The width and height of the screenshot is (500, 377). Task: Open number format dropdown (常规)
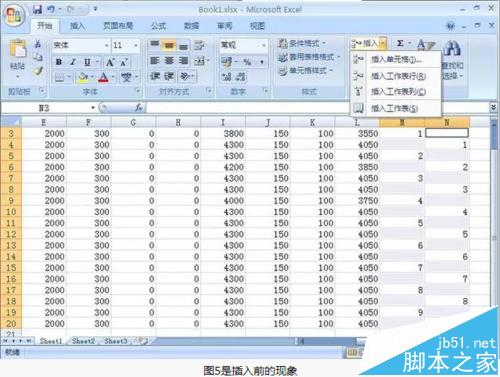point(264,45)
